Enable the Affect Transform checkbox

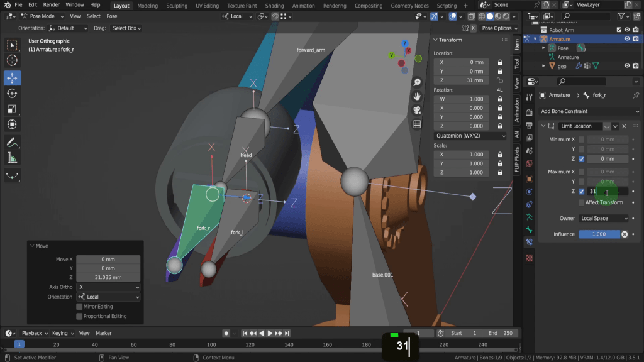(581, 202)
